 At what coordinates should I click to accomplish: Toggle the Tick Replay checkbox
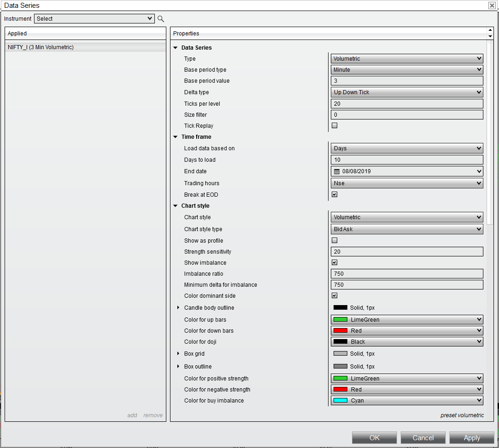tap(335, 125)
